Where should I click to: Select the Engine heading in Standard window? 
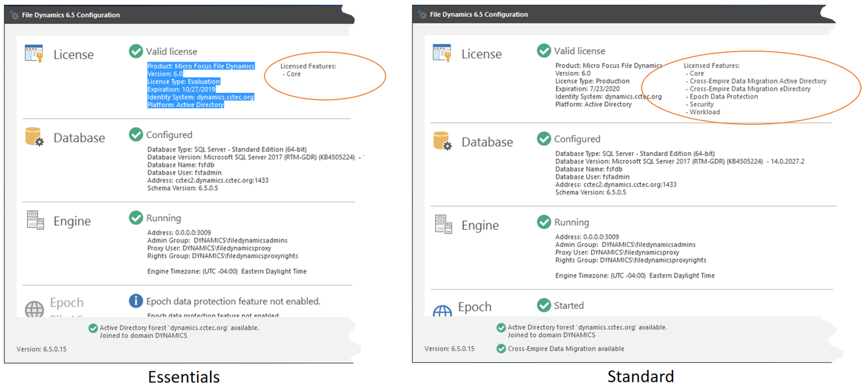pyautogui.click(x=480, y=225)
